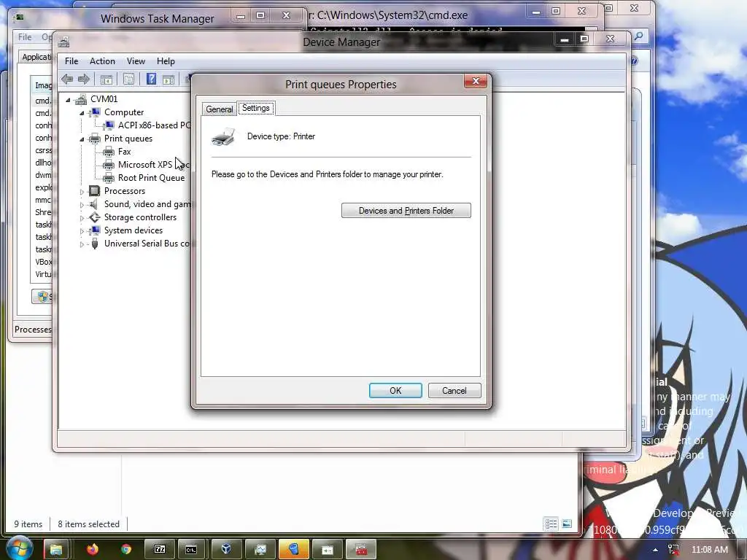Open the Windows Start orb
The width and height of the screenshot is (747, 560).
[x=20, y=548]
